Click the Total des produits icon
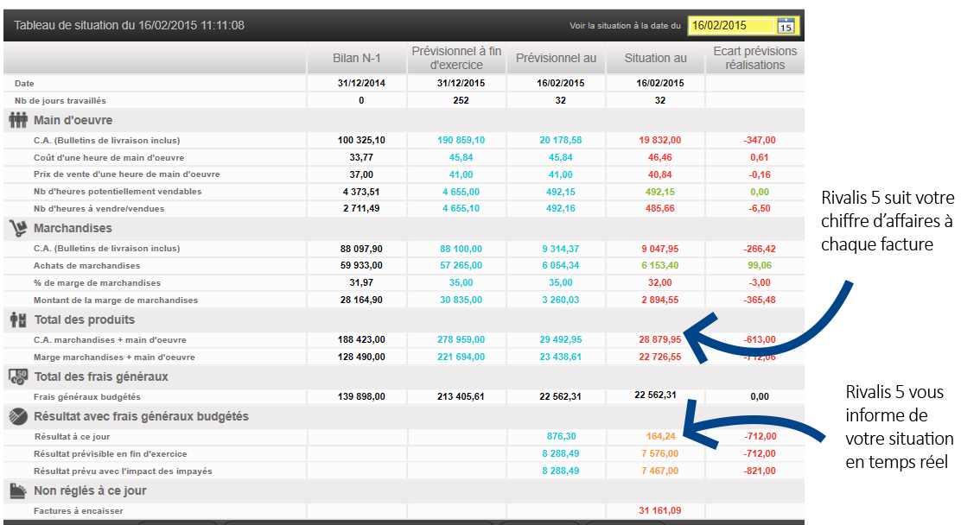Image resolution: width=980 pixels, height=525 pixels. point(18,320)
